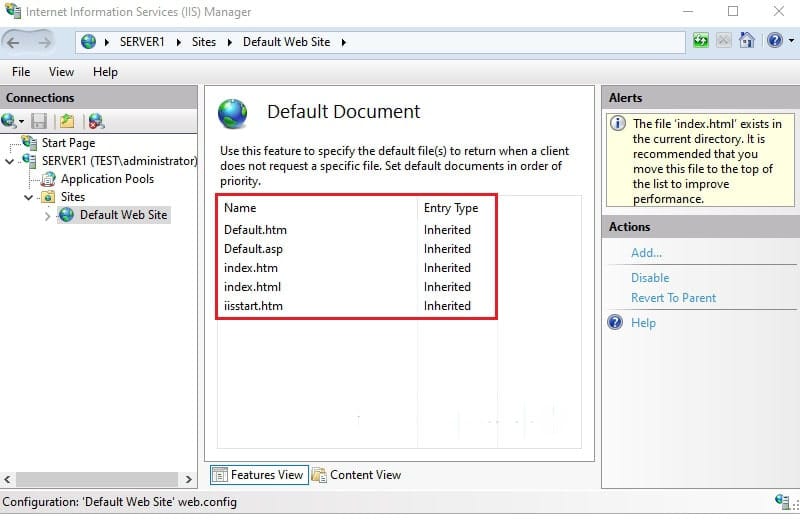Screen dimensions: 800x528
Task: Click the Delete Connection icon
Action: (x=96, y=121)
